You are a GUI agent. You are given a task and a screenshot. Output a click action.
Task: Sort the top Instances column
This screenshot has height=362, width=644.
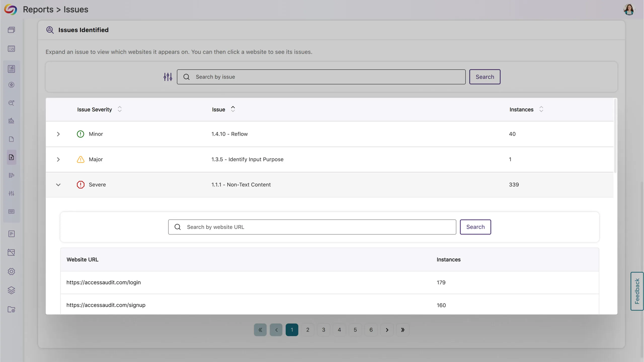coord(541,109)
